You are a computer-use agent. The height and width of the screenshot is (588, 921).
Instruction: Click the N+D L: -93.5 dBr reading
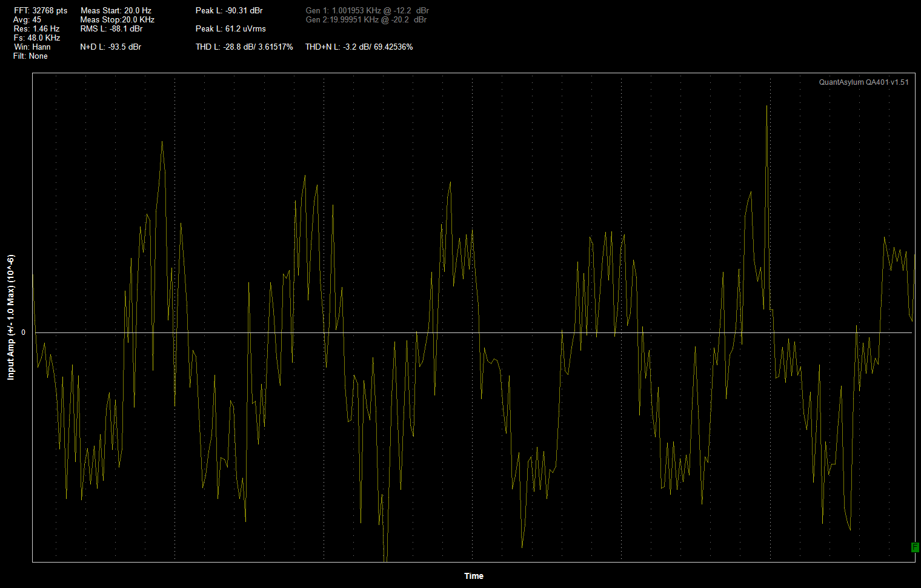[x=110, y=47]
